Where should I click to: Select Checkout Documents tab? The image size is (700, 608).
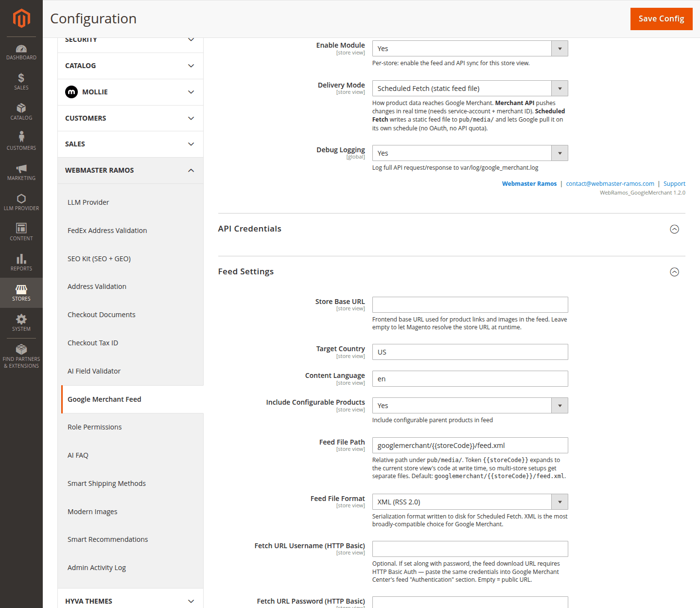131,315
